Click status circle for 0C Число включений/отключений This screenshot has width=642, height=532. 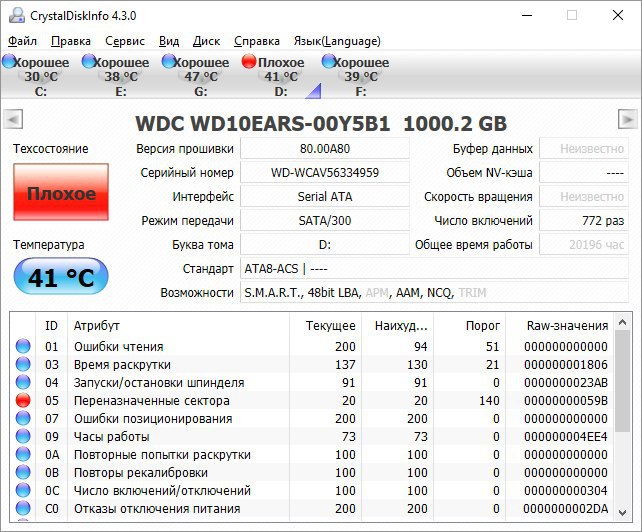(x=23, y=490)
